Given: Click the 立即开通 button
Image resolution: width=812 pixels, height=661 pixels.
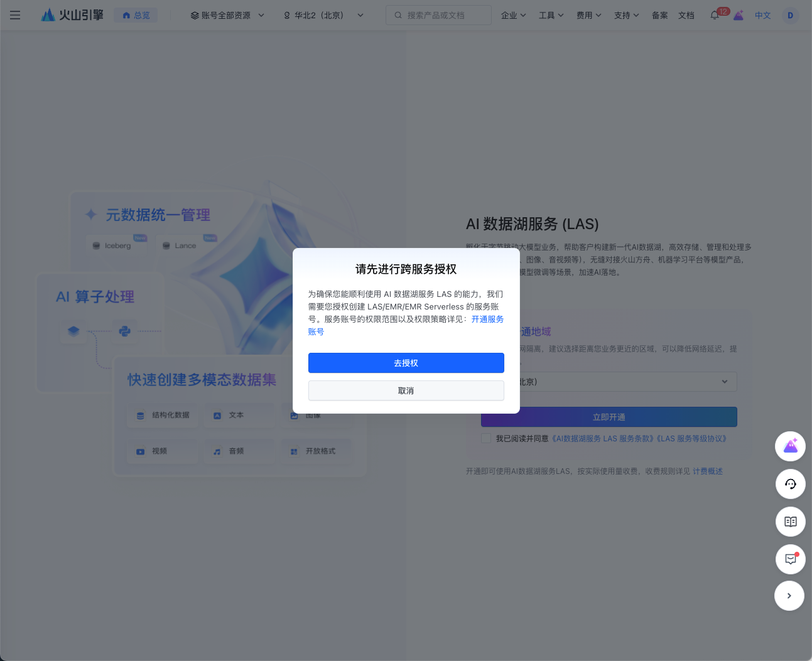Looking at the screenshot, I should click(609, 417).
